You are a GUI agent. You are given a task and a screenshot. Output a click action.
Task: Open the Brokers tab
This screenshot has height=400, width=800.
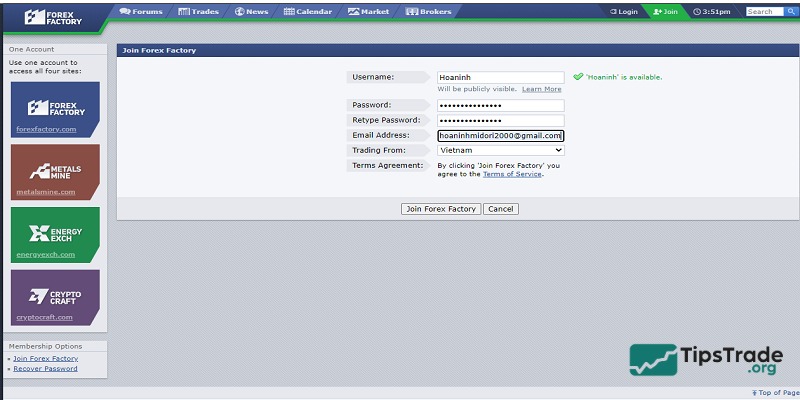coord(429,12)
